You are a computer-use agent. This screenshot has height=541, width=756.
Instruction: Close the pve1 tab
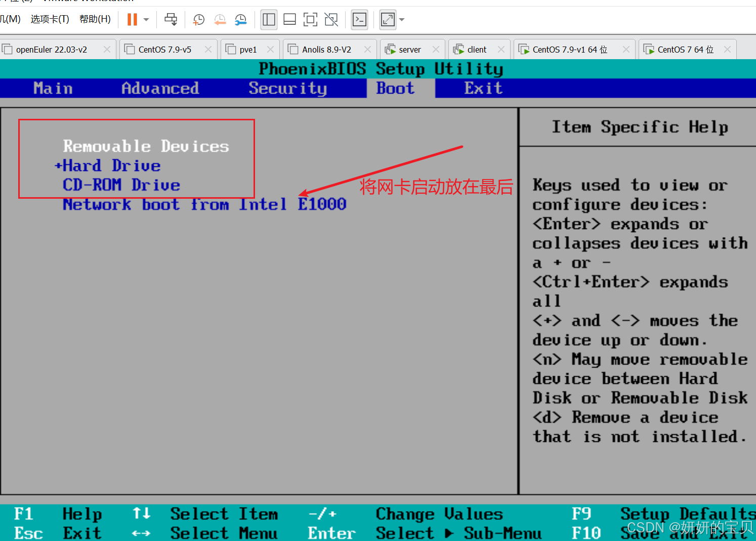pyautogui.click(x=270, y=50)
